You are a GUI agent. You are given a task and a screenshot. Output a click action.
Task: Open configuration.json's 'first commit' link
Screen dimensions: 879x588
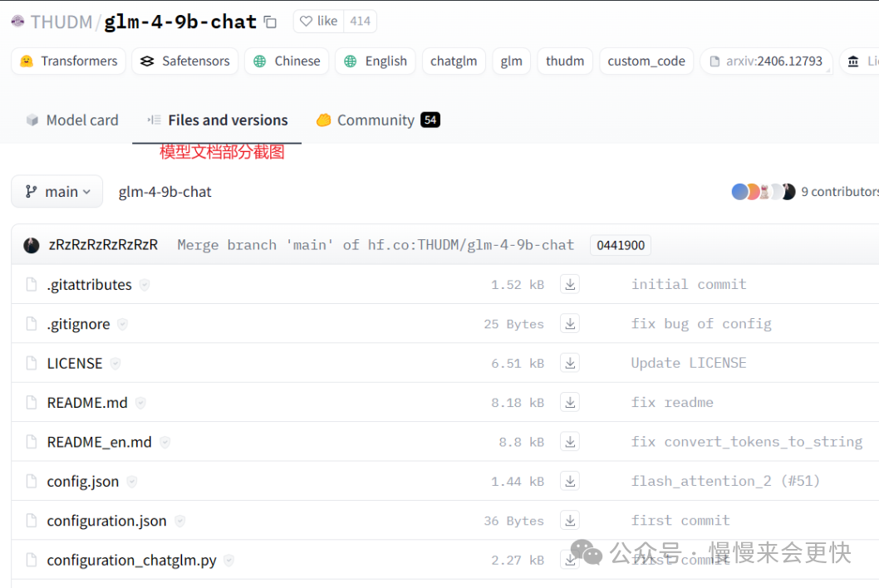pyautogui.click(x=680, y=520)
